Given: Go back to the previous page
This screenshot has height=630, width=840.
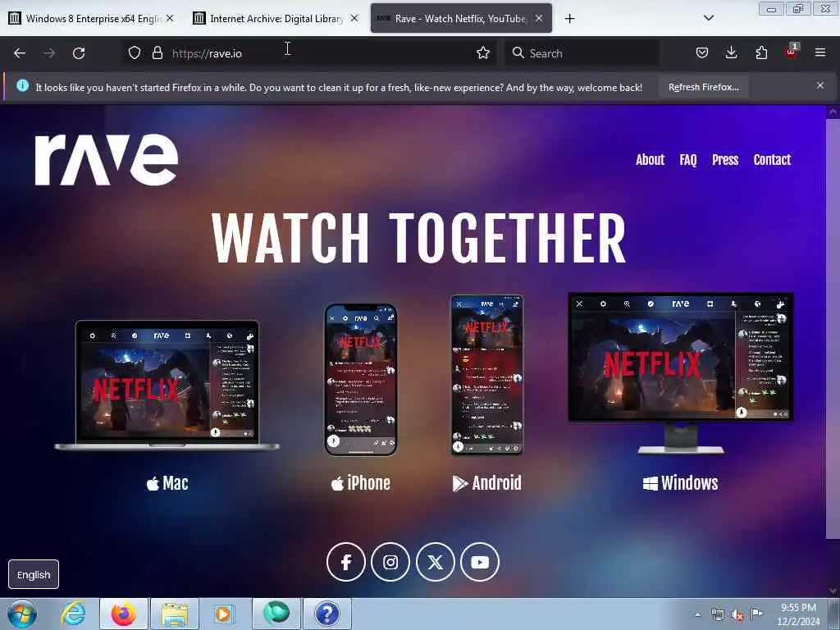Looking at the screenshot, I should click(20, 53).
